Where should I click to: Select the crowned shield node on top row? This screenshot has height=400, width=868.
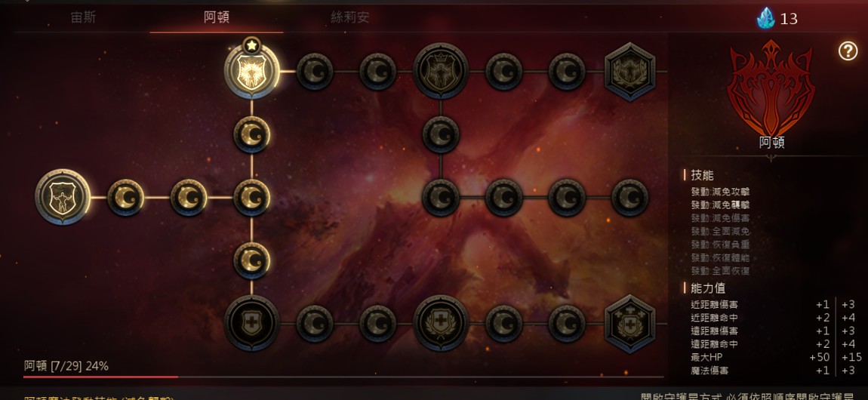[x=441, y=72]
